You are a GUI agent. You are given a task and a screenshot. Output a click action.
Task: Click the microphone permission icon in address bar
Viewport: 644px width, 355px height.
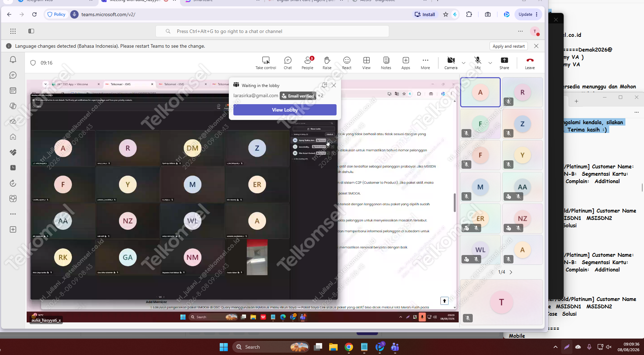74,14
